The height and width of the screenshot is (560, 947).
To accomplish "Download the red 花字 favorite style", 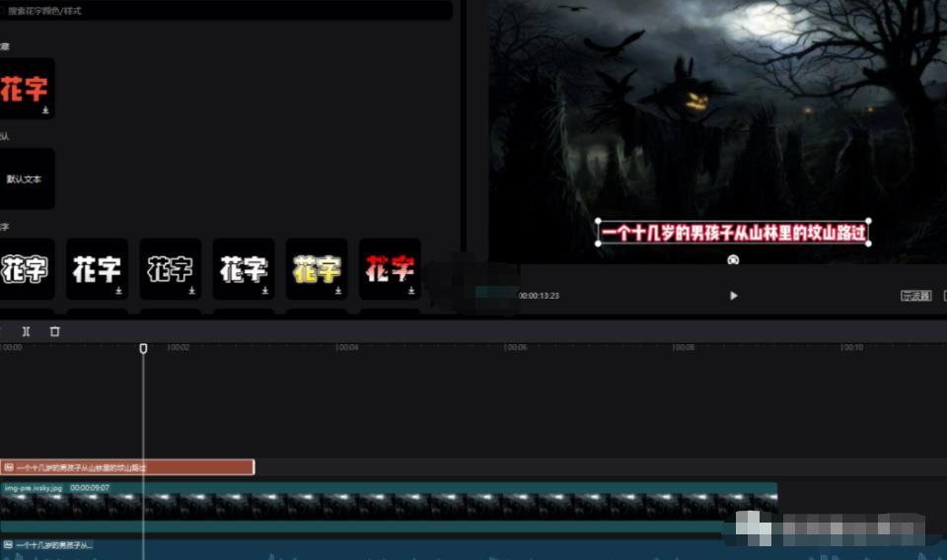I will pos(45,111).
